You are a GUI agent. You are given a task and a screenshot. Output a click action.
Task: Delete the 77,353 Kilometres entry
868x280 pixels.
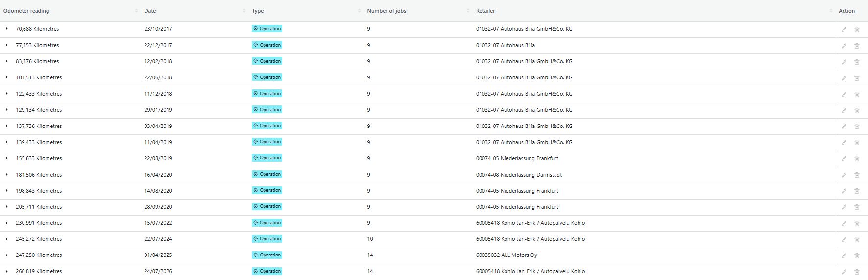tap(857, 46)
